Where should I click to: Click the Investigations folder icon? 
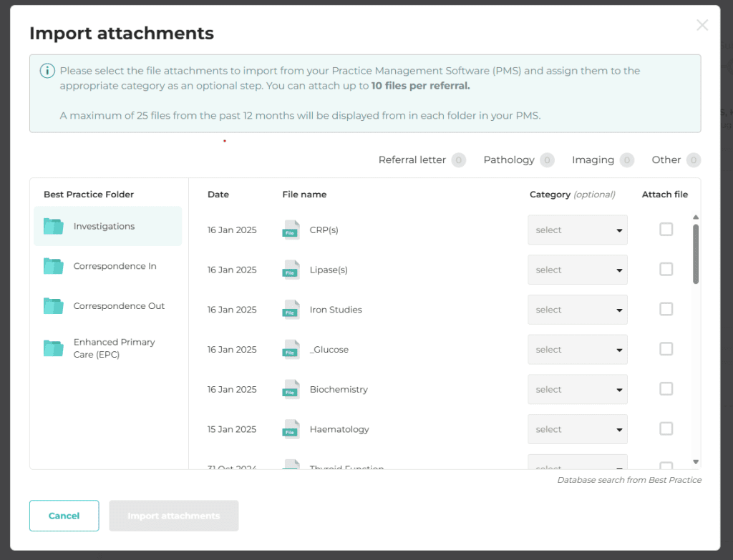(x=54, y=226)
